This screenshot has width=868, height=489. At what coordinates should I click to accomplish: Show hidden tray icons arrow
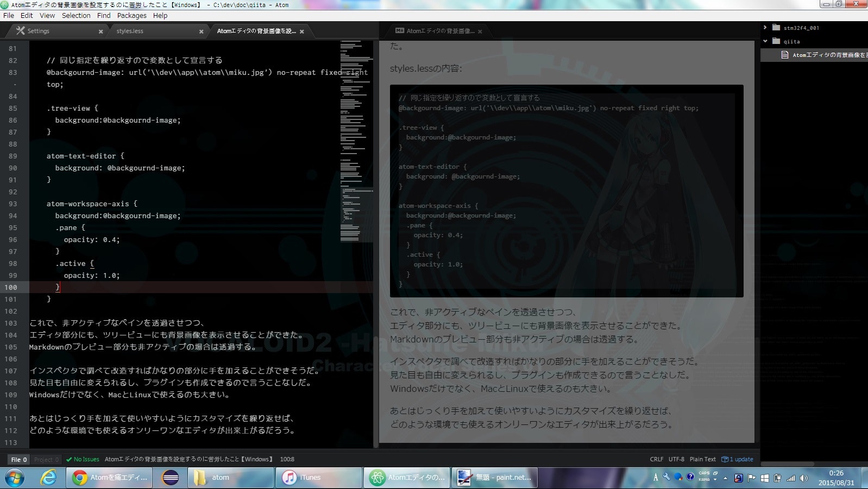click(725, 479)
